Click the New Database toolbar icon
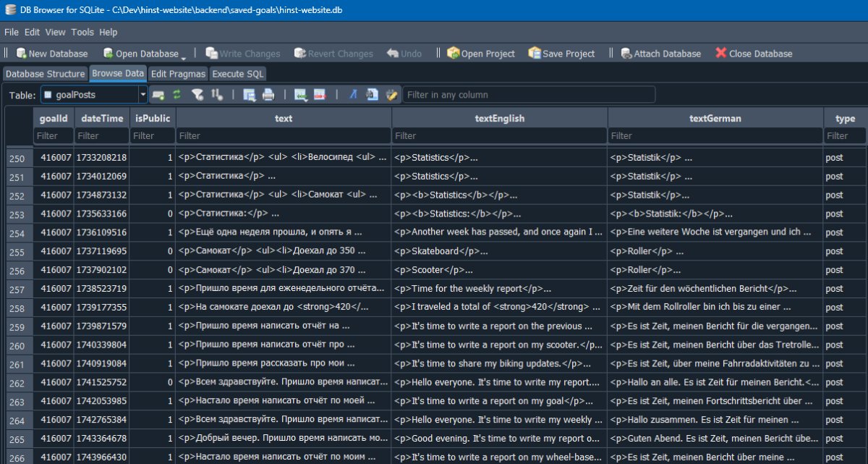Viewport: 868px width, 464px height. click(21, 54)
